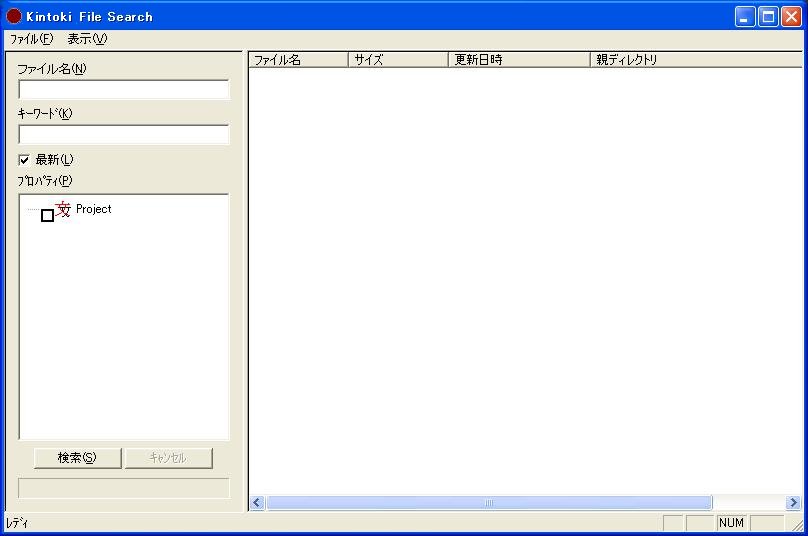Click the progress bar below search buttons
The width and height of the screenshot is (808, 536).
[x=124, y=488]
